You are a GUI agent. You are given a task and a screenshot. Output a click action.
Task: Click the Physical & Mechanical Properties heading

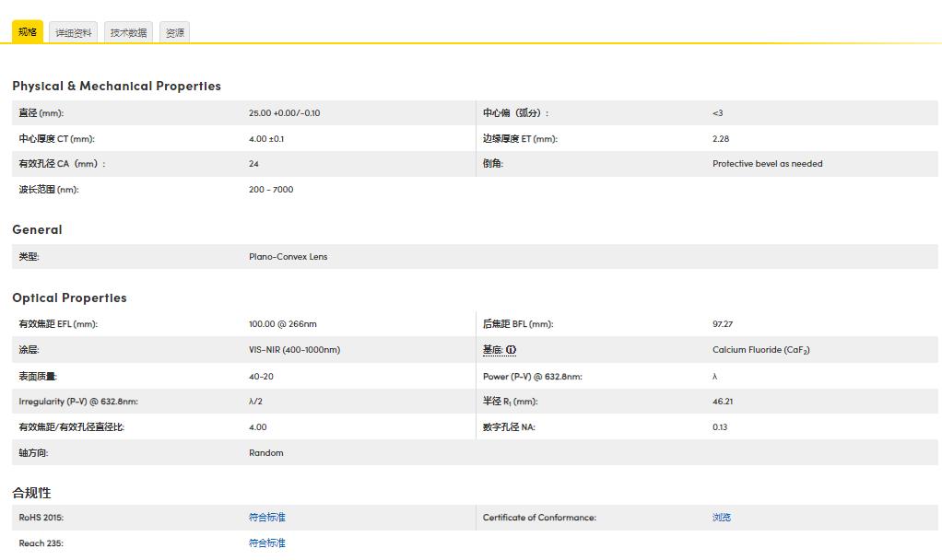(x=116, y=86)
